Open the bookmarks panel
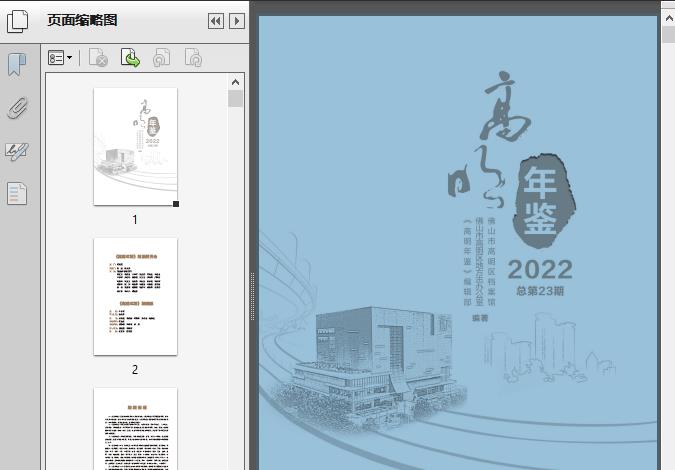Image resolution: width=675 pixels, height=470 pixels. [17, 65]
